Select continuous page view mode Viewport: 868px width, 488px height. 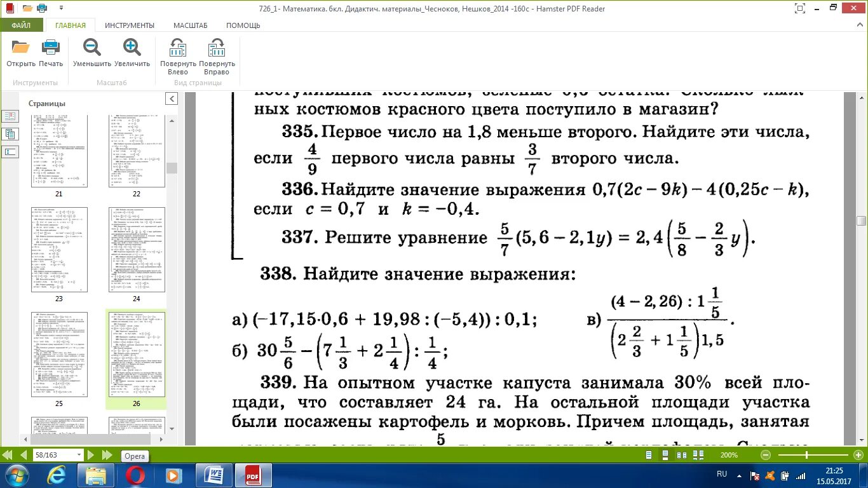[665, 455]
